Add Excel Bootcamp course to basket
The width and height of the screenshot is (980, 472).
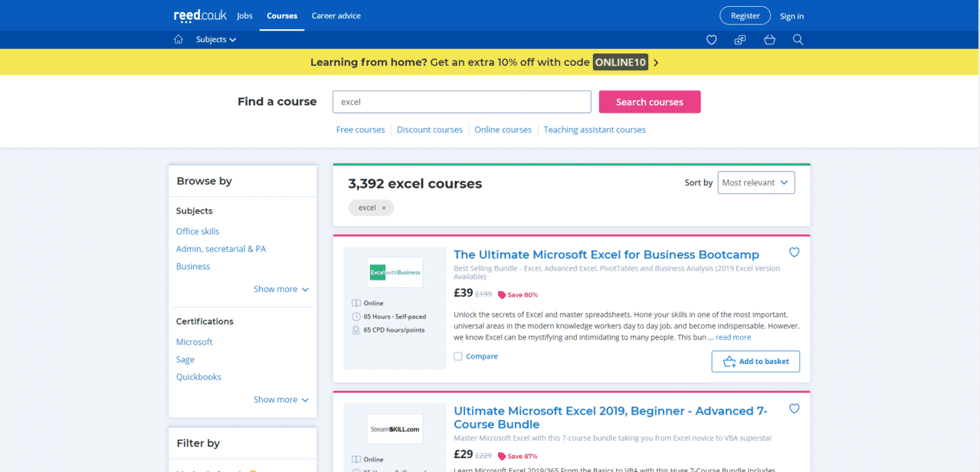pyautogui.click(x=755, y=362)
